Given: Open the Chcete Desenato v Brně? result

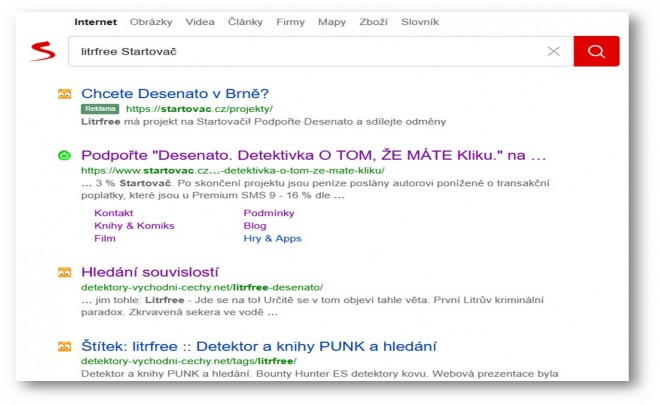Looking at the screenshot, I should (x=175, y=93).
